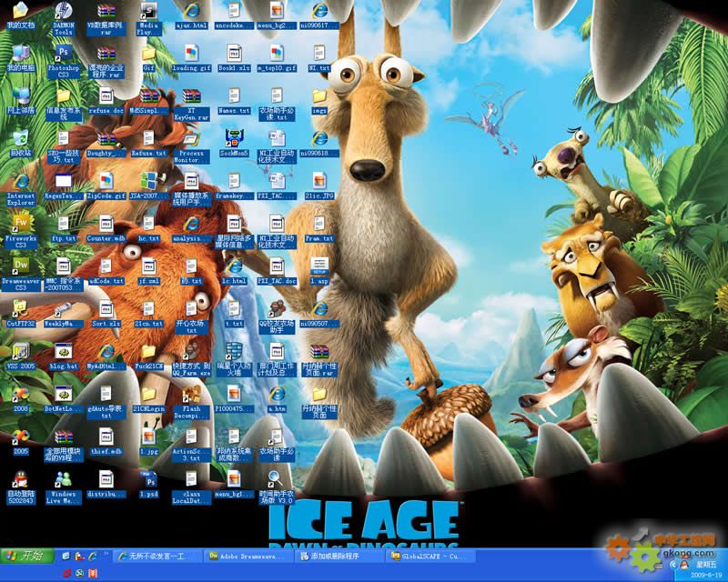Select the lc.html file

[234, 272]
